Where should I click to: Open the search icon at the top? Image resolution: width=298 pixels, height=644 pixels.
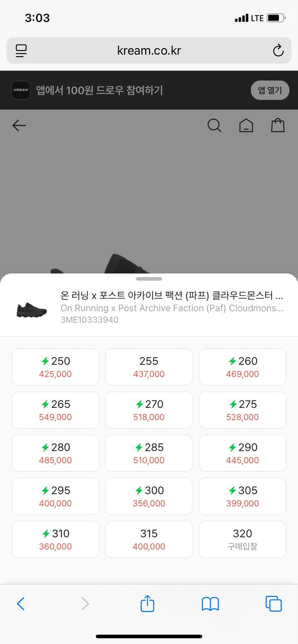214,125
